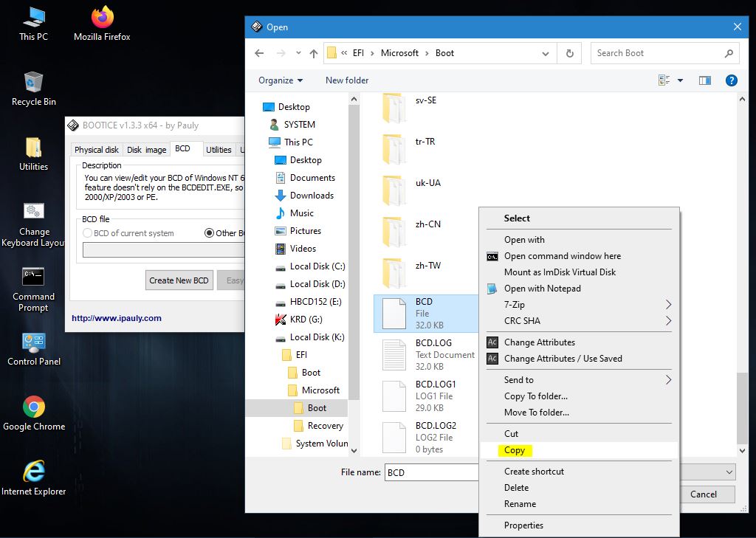Click the Back navigation arrow
This screenshot has width=756, height=538.
tap(259, 53)
